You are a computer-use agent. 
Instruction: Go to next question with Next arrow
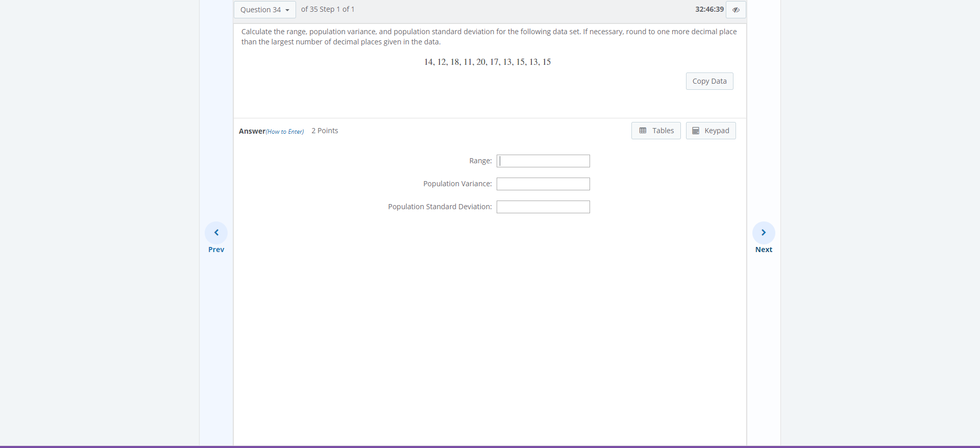click(764, 233)
